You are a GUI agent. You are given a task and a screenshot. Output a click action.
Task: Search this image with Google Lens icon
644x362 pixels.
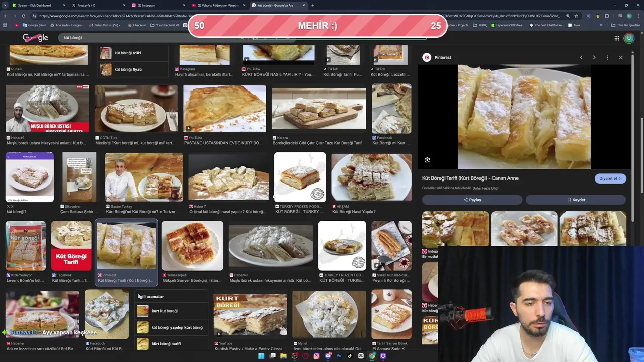[427, 160]
